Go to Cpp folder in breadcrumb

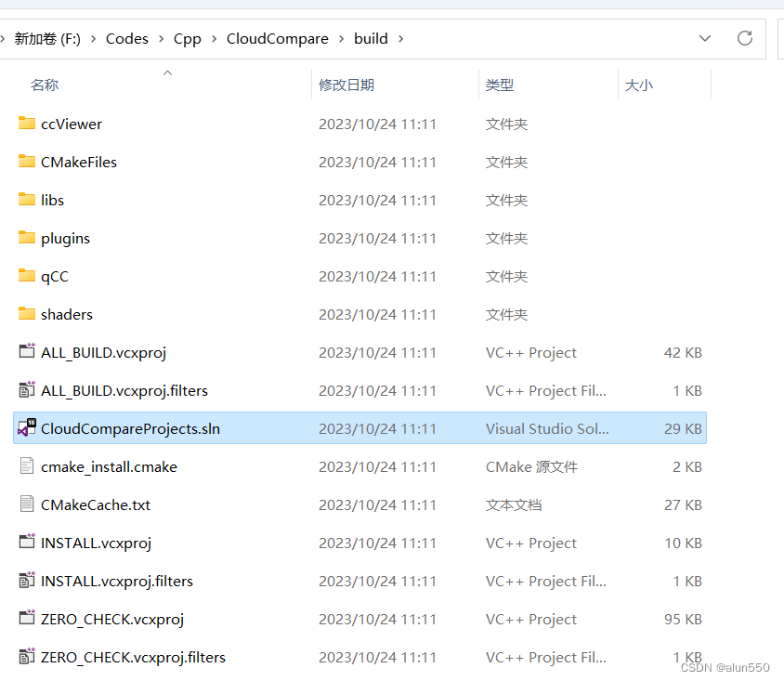[x=188, y=39]
